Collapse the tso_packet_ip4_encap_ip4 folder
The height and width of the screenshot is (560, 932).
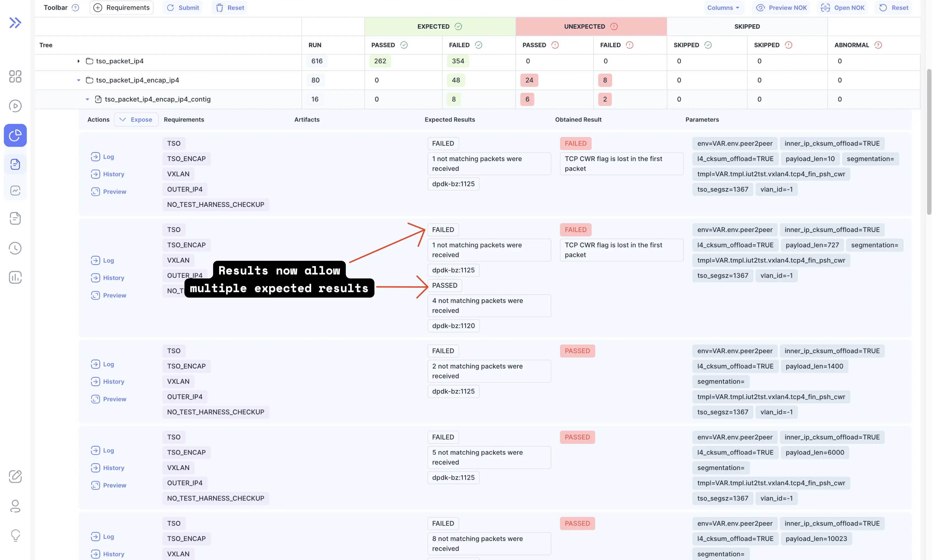79,80
